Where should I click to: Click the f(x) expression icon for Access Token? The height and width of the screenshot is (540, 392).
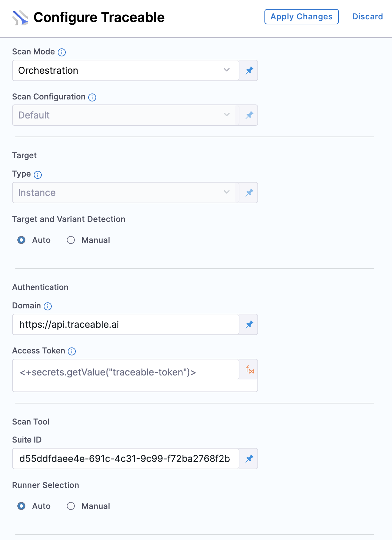pos(250,369)
